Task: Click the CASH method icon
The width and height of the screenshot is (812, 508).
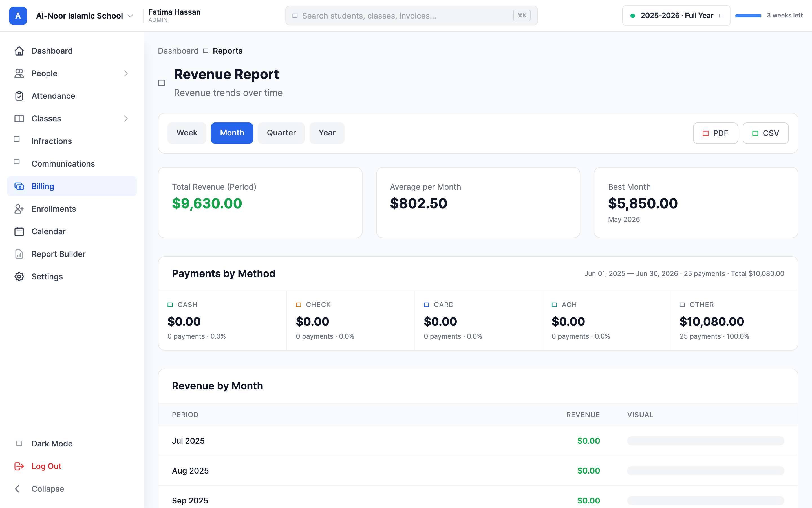Action: (170, 305)
